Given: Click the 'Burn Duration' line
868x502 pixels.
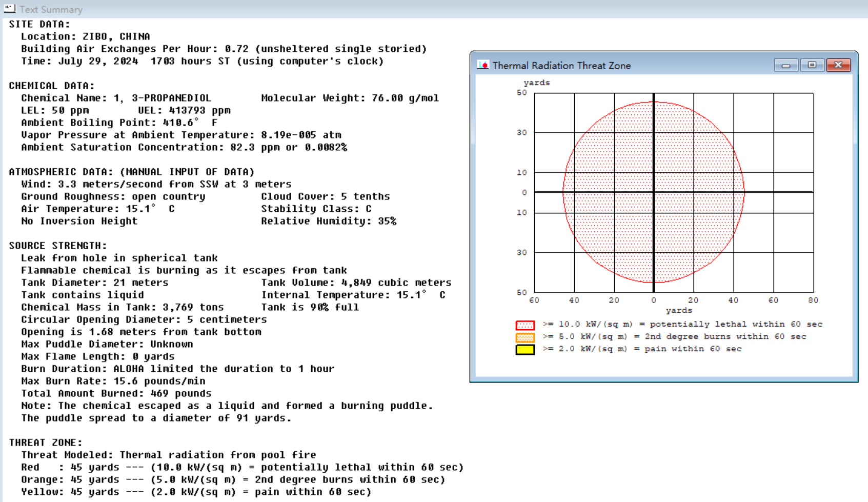Looking at the screenshot, I should (178, 369).
